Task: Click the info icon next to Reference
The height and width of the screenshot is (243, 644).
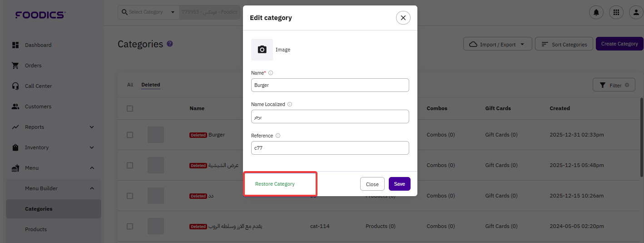Action: tap(278, 136)
